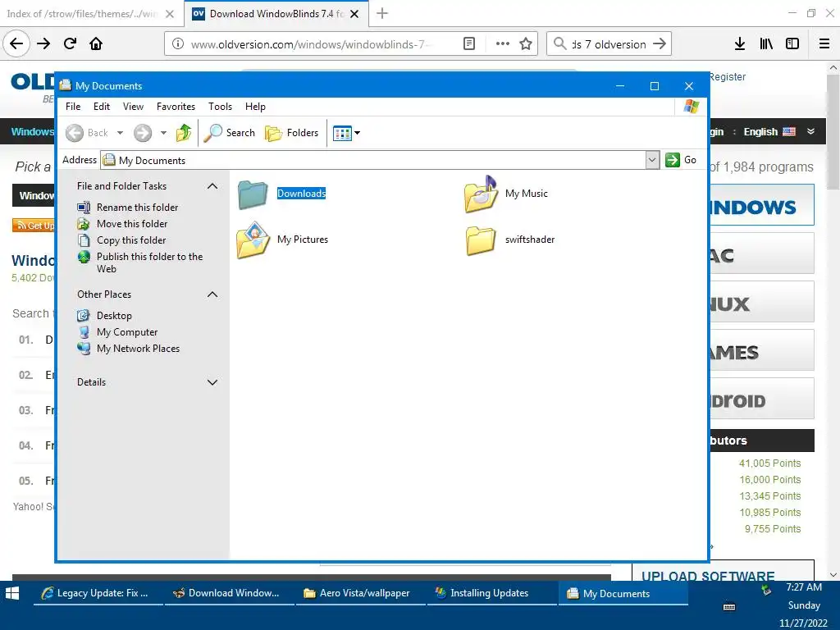Switch to Installing Updates taskbar item
The height and width of the screenshot is (630, 840).
tap(491, 594)
